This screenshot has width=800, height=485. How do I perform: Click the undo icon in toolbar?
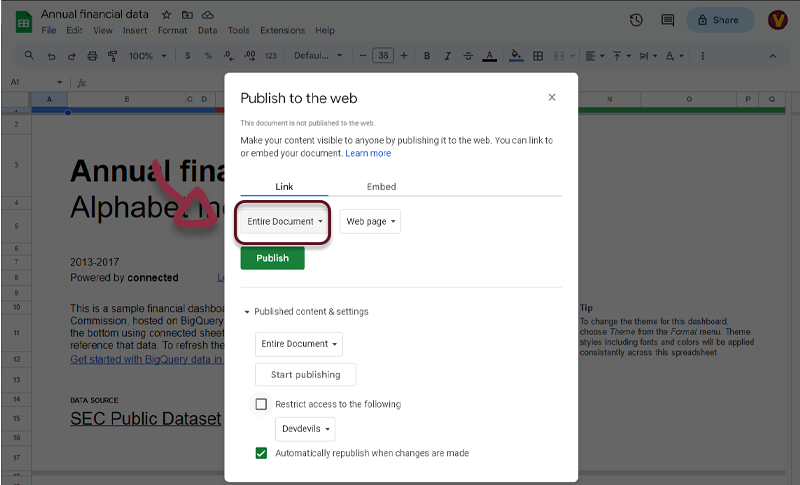click(52, 56)
